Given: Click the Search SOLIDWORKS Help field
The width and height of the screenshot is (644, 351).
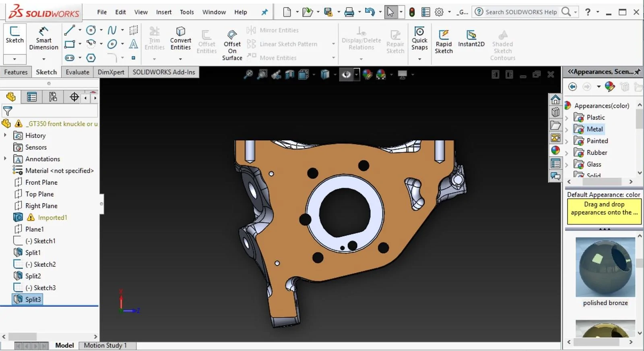Looking at the screenshot, I should [521, 12].
